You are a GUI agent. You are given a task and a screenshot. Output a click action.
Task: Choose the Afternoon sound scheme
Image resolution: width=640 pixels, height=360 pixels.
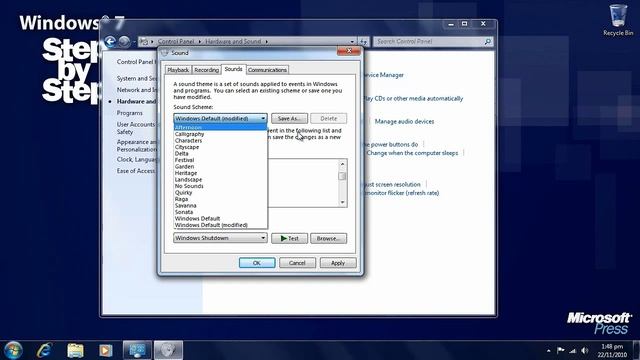pyautogui.click(x=220, y=127)
